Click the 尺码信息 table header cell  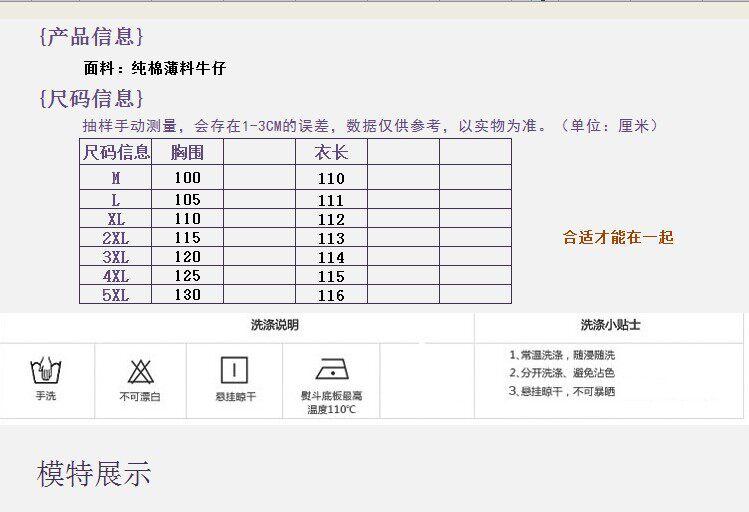click(116, 152)
